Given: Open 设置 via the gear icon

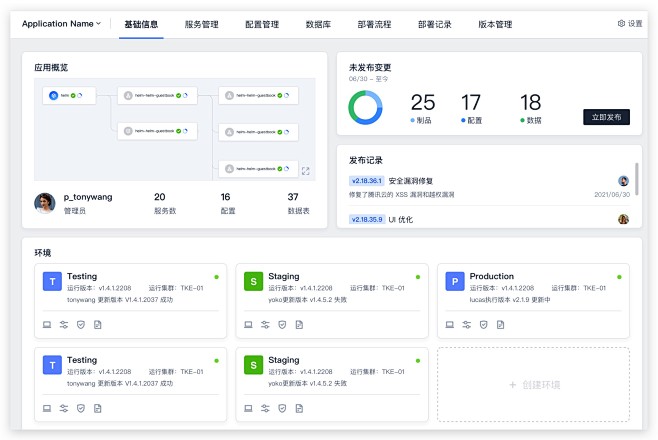Looking at the screenshot, I should pos(629,24).
